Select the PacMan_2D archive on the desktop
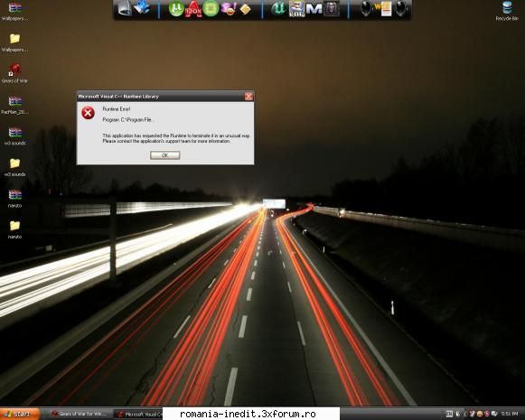 14,105
